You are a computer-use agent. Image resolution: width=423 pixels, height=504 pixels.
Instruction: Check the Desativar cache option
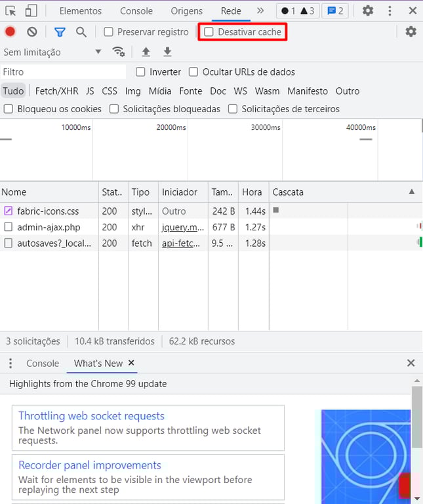209,31
